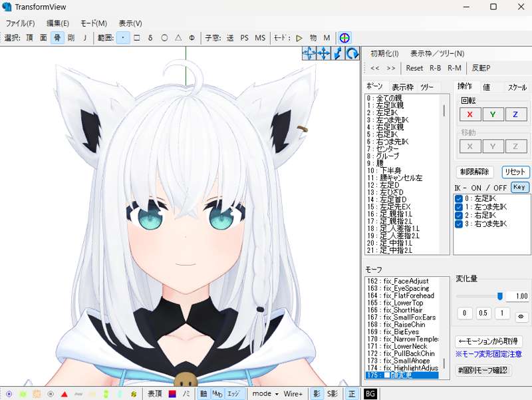Switch to the ツリー tab

[x=427, y=87]
